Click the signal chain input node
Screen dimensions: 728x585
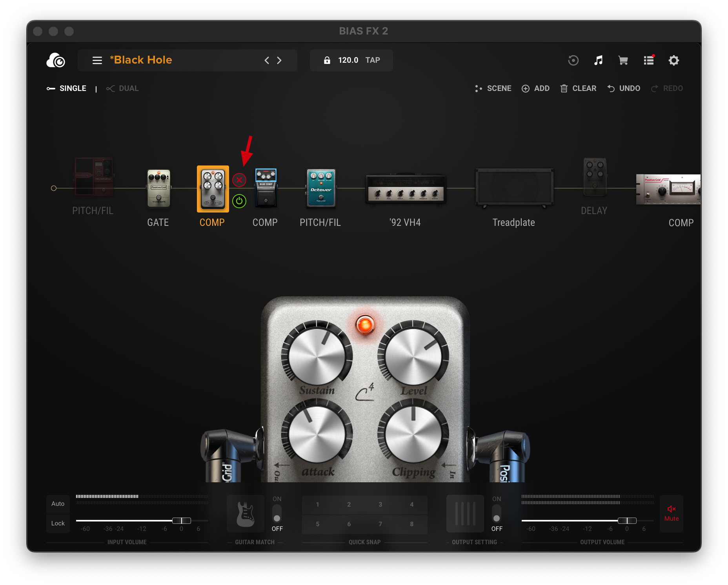point(54,188)
